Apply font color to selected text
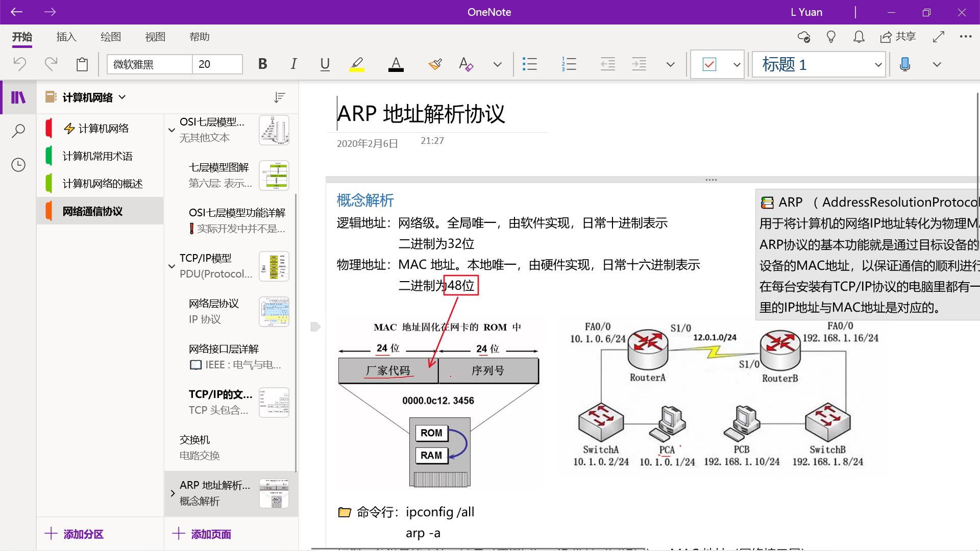The width and height of the screenshot is (980, 551). click(396, 64)
